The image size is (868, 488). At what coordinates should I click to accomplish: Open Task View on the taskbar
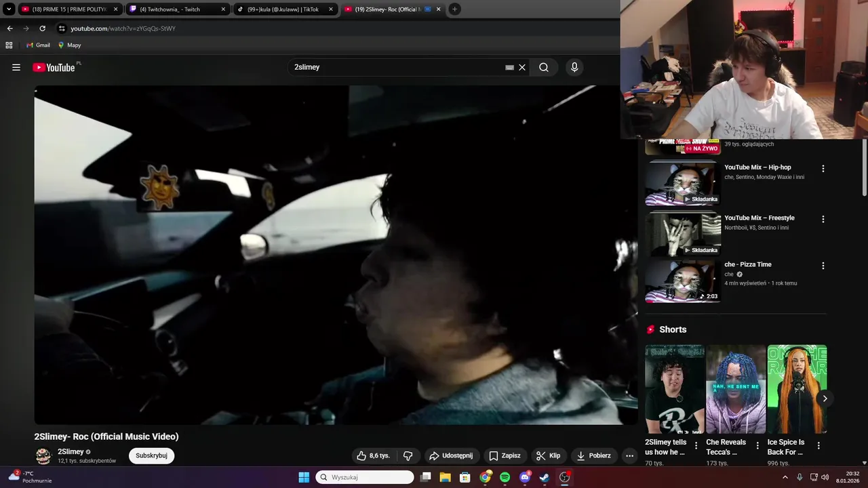425,477
